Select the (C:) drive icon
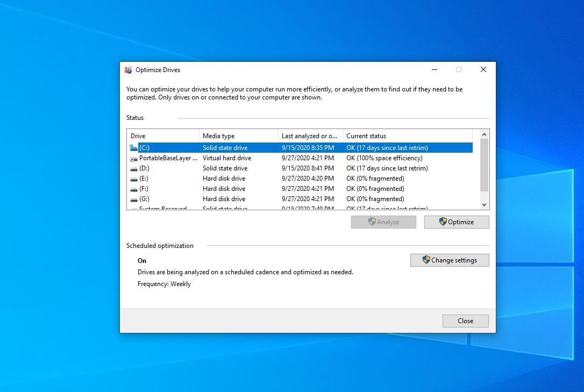 134,148
